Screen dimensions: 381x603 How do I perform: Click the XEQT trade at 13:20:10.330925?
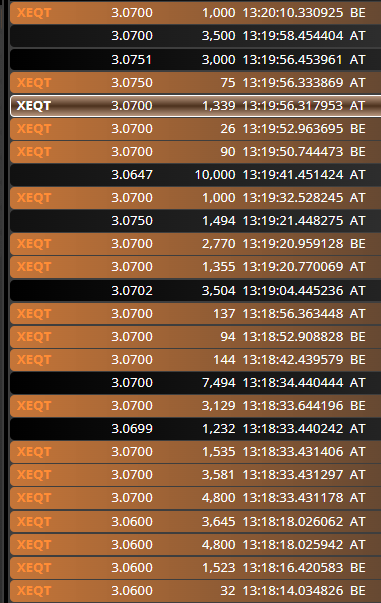pyautogui.click(x=195, y=13)
